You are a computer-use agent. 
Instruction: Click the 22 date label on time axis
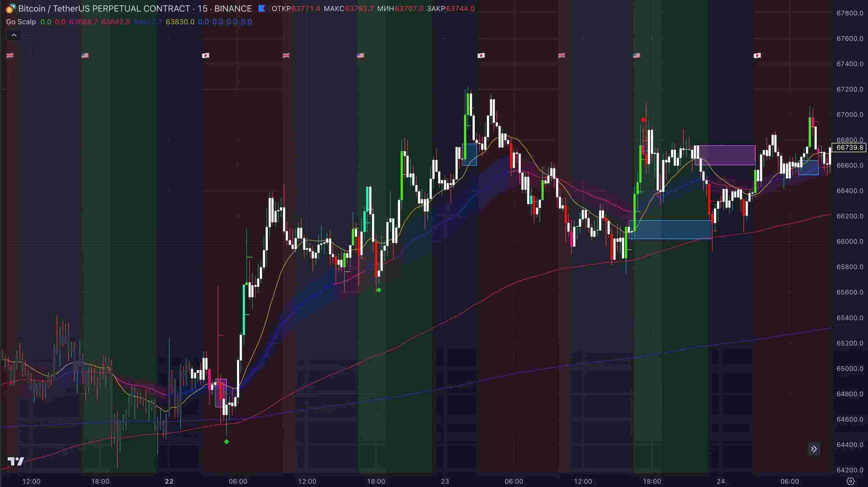click(169, 481)
